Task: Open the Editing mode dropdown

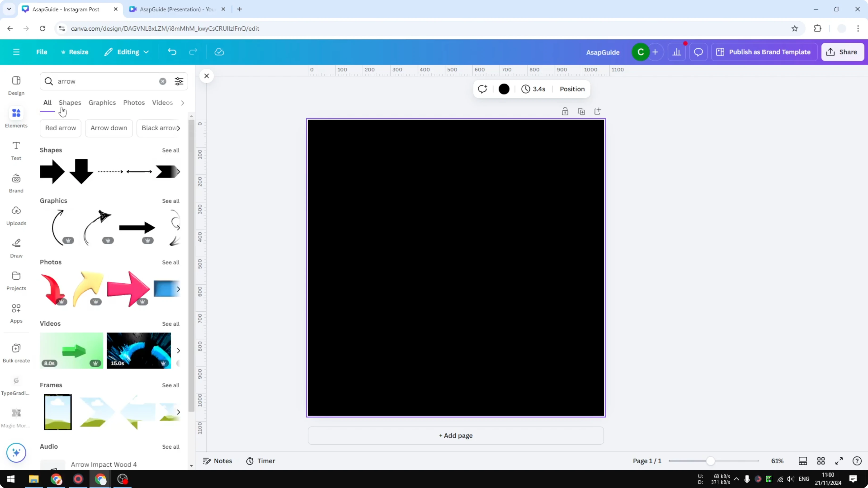Action: pyautogui.click(x=127, y=52)
